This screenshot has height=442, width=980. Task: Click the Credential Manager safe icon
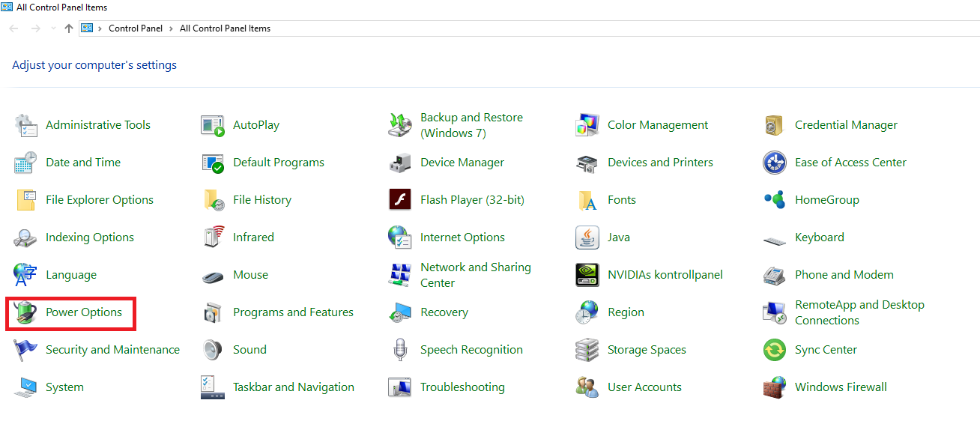pos(775,125)
